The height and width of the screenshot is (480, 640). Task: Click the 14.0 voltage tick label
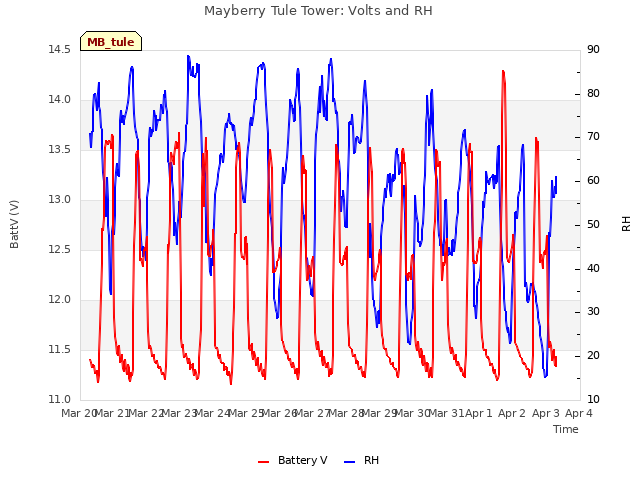click(x=60, y=100)
